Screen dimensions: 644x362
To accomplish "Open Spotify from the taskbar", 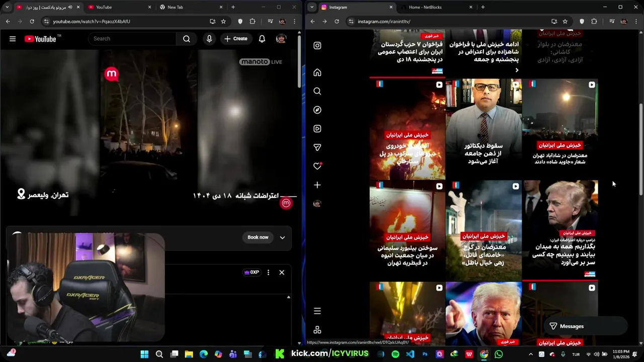I will pyautogui.click(x=395, y=354).
